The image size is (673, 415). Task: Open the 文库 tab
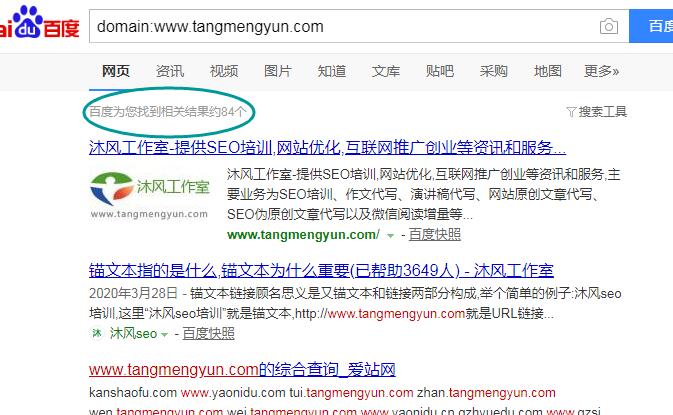coord(386,71)
